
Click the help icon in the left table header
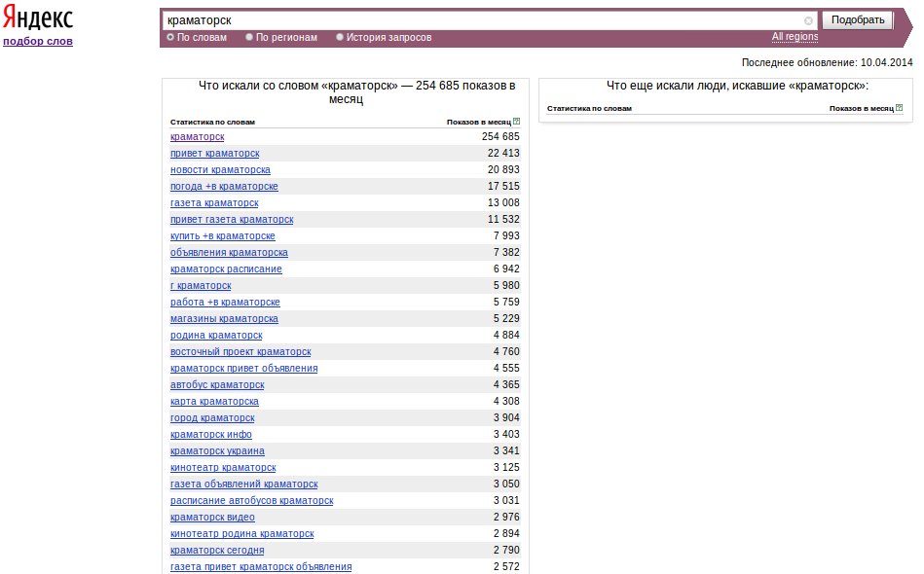tap(516, 122)
